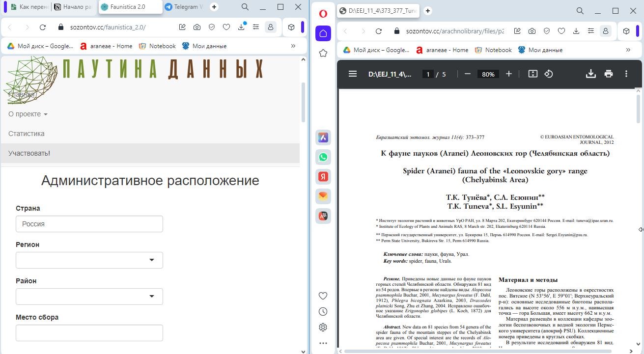The width and height of the screenshot is (644, 354).
Task: Click heart bookmark icon in Faunistica address bar
Action: click(226, 27)
